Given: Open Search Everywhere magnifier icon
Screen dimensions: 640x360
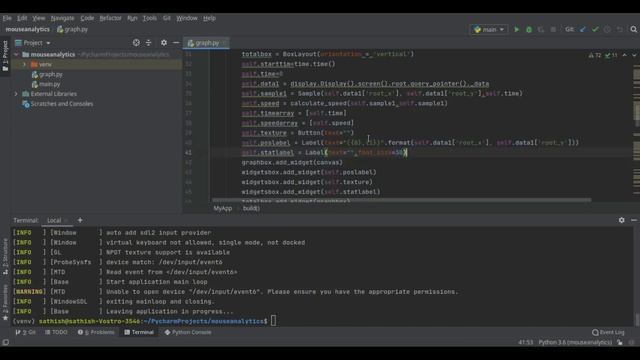Looking at the screenshot, I should (633, 29).
